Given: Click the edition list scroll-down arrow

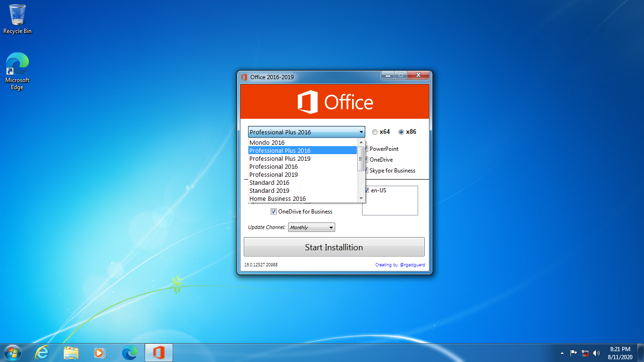Looking at the screenshot, I should tap(361, 198).
